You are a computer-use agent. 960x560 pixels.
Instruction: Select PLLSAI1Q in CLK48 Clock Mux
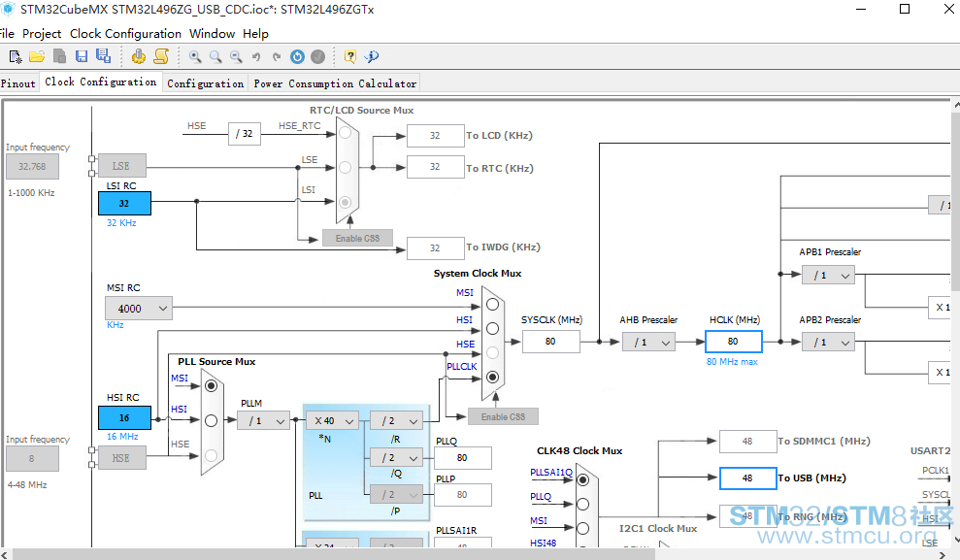[x=582, y=479]
